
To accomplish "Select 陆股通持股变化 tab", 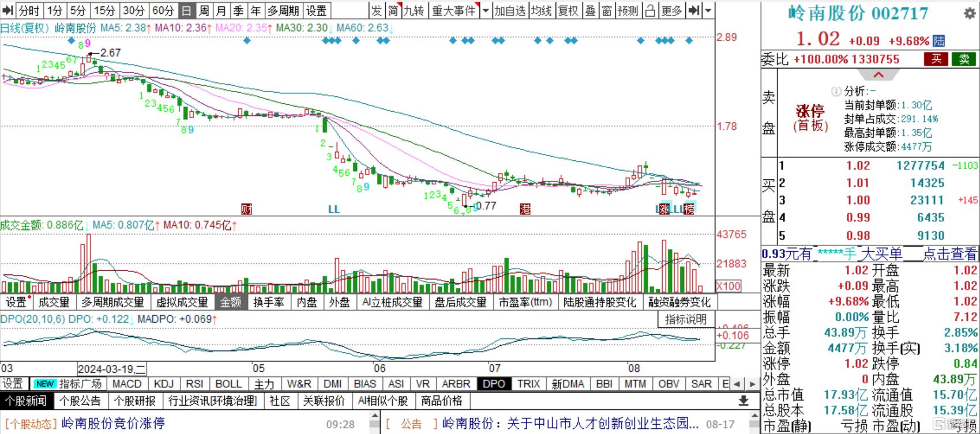I will pyautogui.click(x=600, y=302).
